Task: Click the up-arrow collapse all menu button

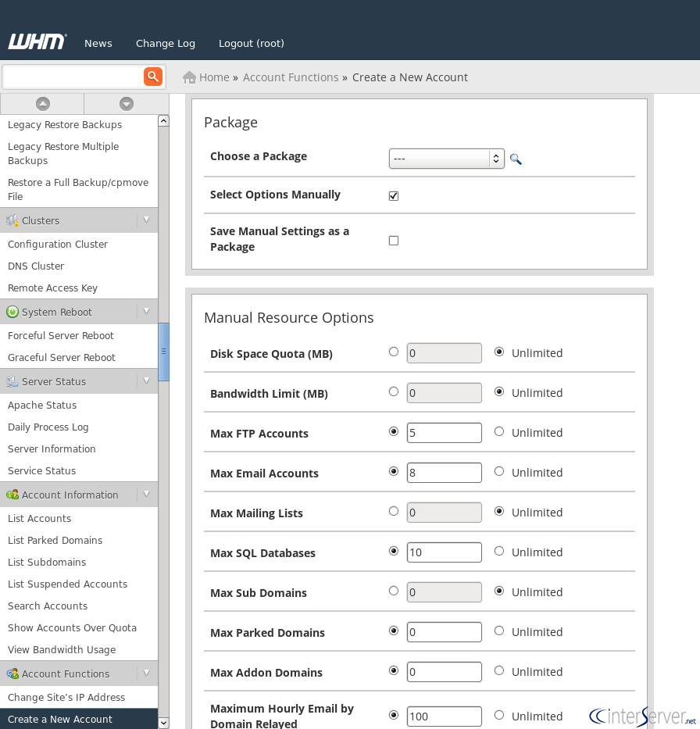Action: [x=43, y=104]
